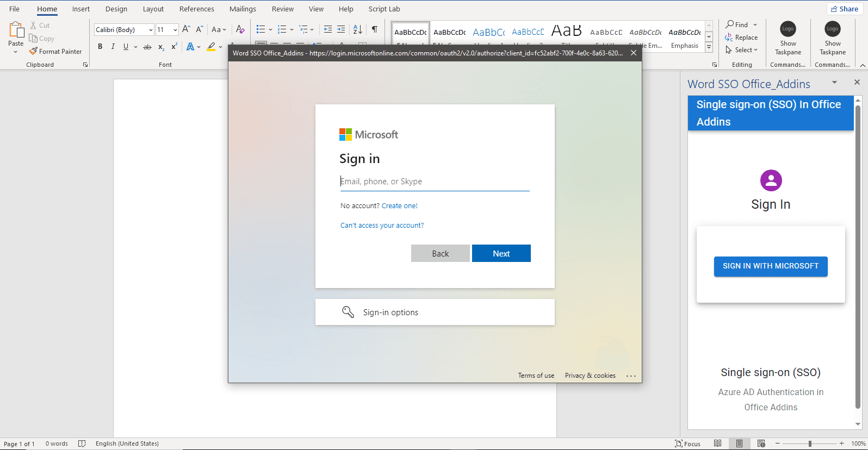This screenshot has height=450, width=868.
Task: Expand the bullet library arrow
Action: tap(270, 29)
